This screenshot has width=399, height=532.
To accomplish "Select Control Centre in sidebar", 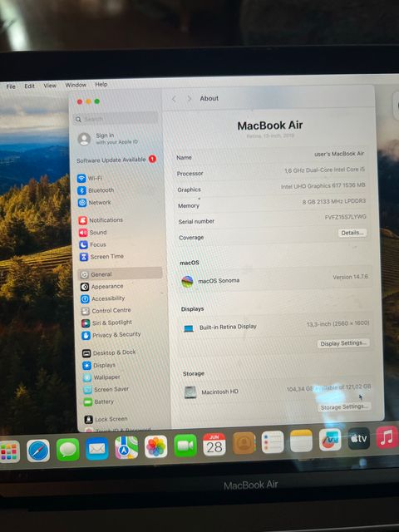I will [x=106, y=310].
